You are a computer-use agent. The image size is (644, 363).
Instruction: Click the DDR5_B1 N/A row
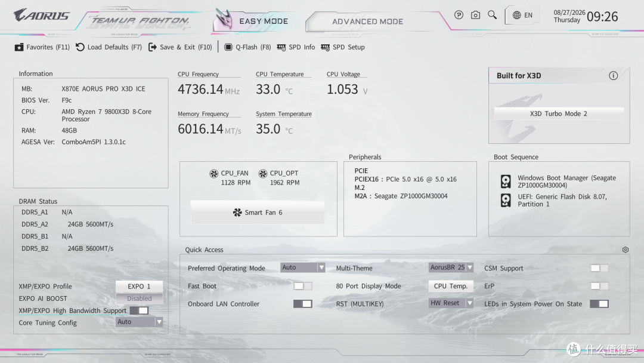47,236
